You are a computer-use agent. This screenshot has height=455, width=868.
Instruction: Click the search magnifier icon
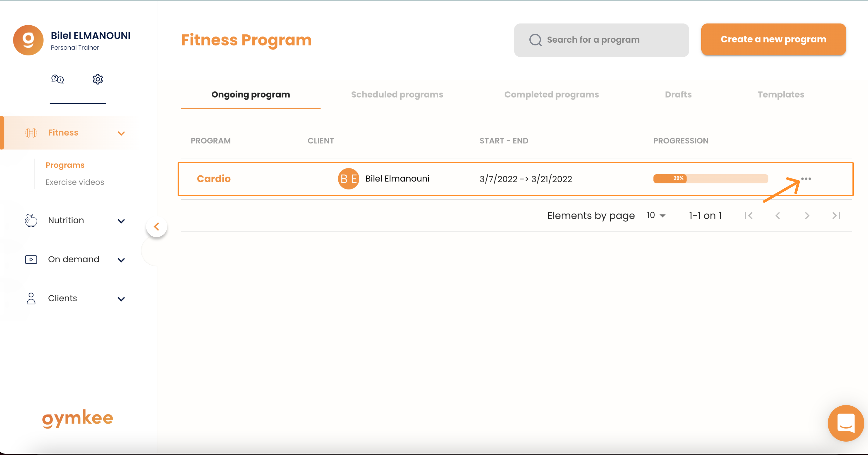535,40
